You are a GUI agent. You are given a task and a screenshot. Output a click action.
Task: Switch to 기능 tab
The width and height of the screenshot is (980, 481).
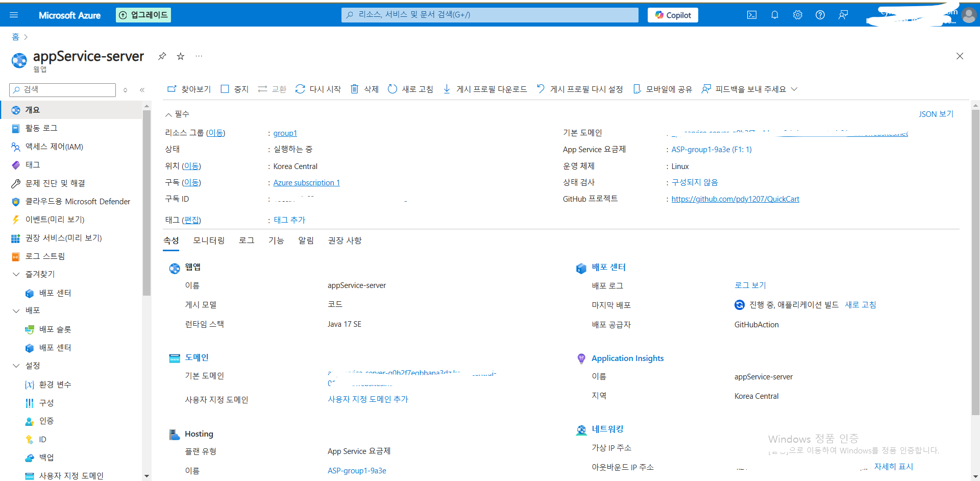(276, 240)
